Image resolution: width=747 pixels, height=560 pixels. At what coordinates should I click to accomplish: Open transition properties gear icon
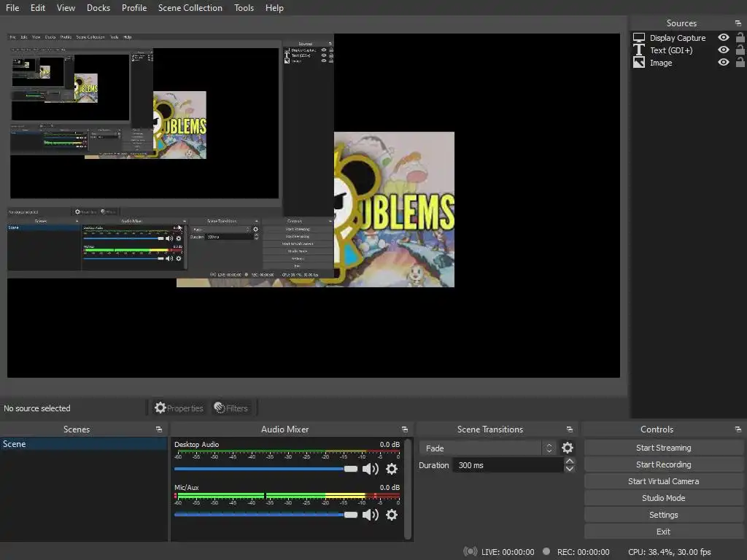tap(568, 448)
